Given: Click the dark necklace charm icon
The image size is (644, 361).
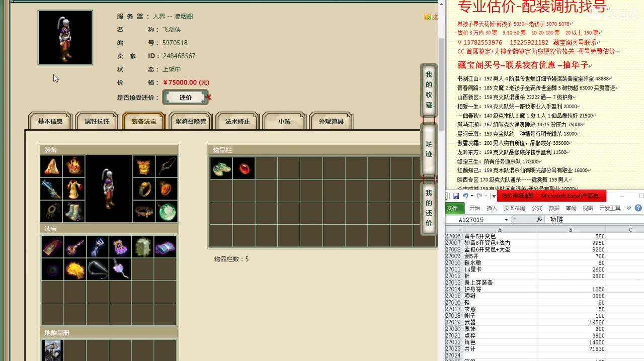Looking at the screenshot, I should 51,211.
